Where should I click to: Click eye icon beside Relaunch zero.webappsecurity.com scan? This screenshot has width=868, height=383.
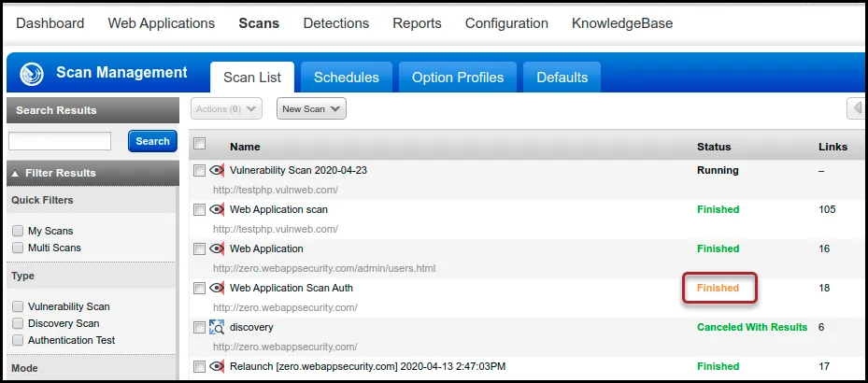[217, 366]
